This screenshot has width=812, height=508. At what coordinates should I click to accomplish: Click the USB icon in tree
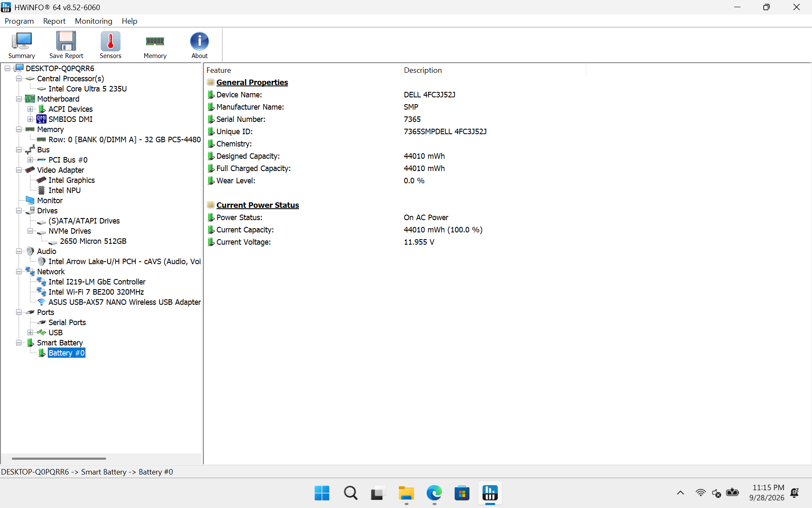point(41,332)
